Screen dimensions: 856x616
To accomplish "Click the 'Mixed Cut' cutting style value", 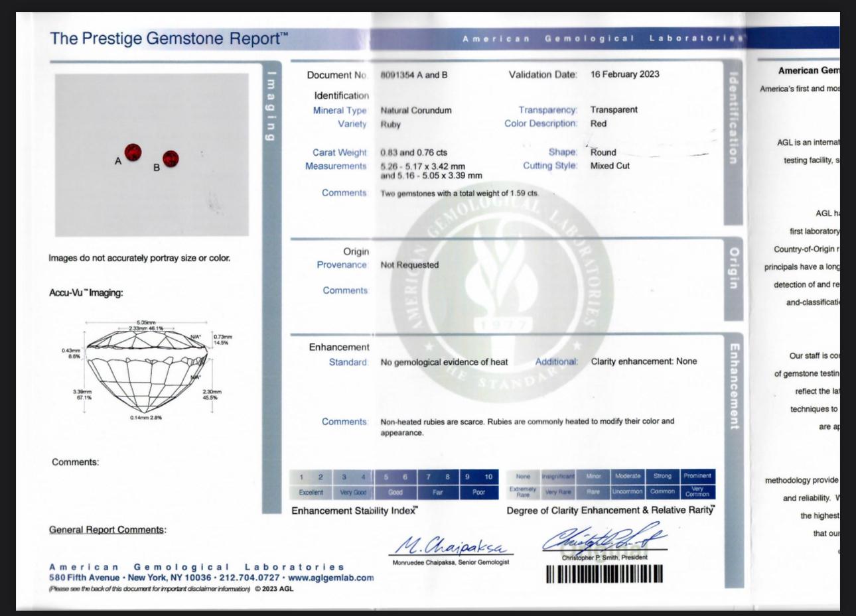I will [610, 166].
